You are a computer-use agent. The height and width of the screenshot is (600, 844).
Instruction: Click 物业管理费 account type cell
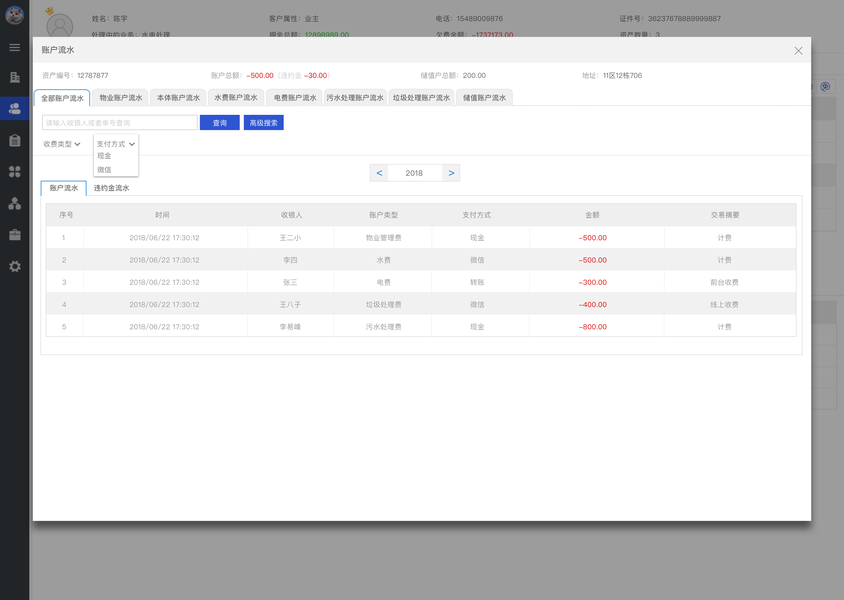tap(383, 238)
